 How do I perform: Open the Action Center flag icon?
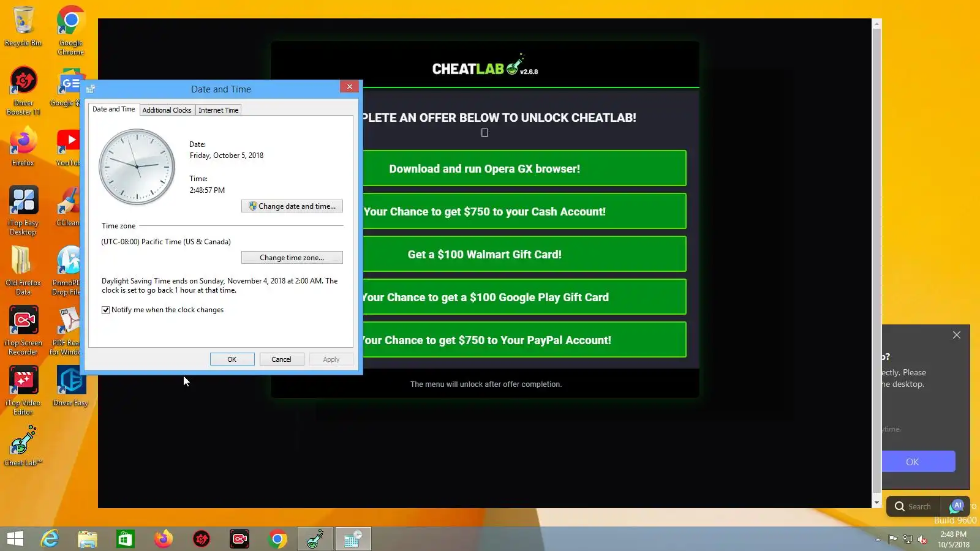892,539
